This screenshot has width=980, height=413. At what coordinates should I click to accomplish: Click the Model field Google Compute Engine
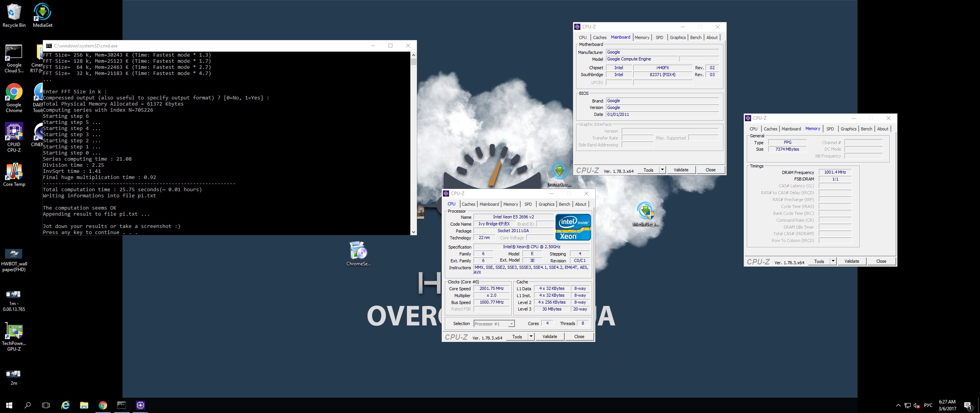pos(642,59)
